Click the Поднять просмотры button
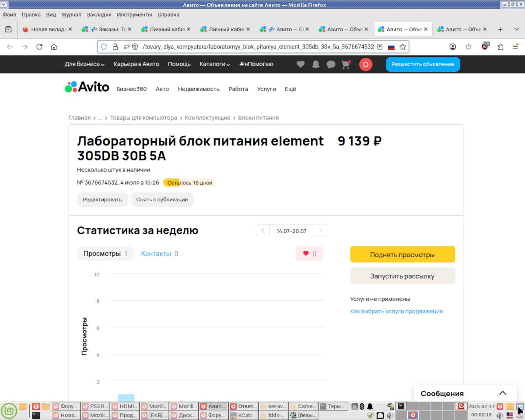The image size is (525, 420). pyautogui.click(x=402, y=255)
